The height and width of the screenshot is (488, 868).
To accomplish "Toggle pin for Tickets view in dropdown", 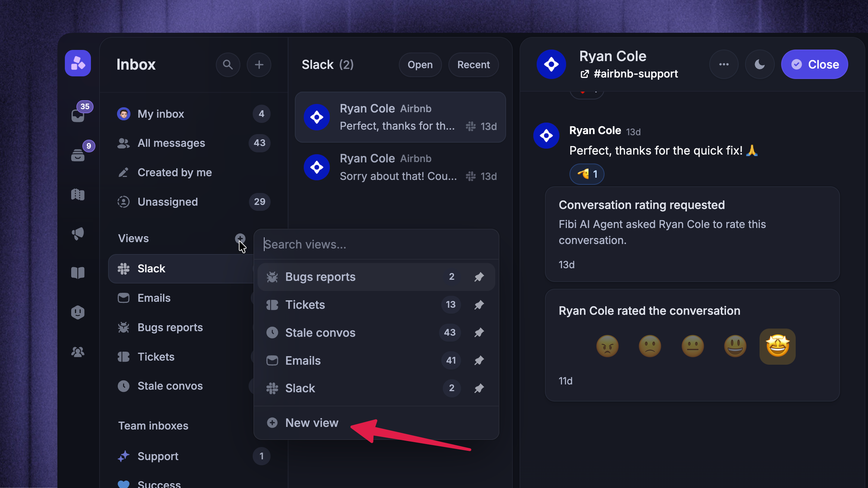I will click(x=479, y=305).
